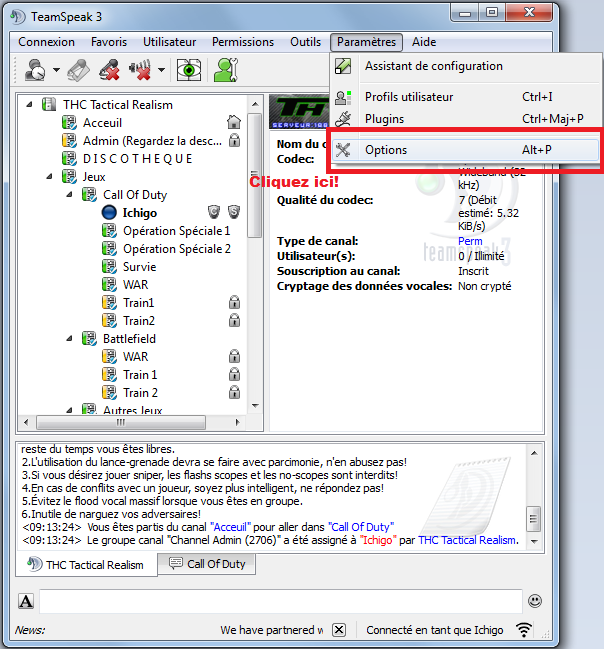Click the Connect to server toolbar icon
This screenshot has height=649, width=604.
tap(35, 70)
